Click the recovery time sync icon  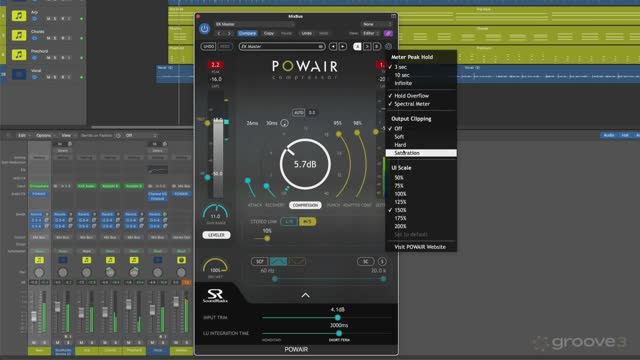[x=284, y=123]
